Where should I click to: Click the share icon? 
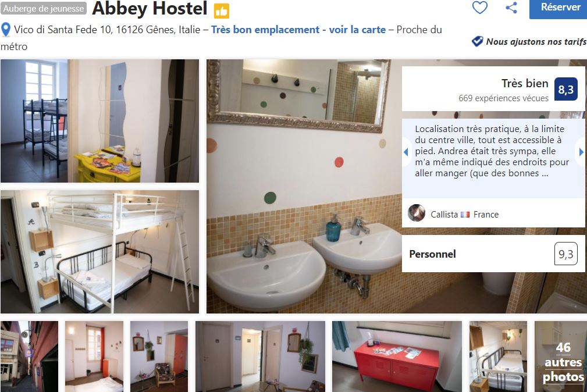tap(511, 8)
